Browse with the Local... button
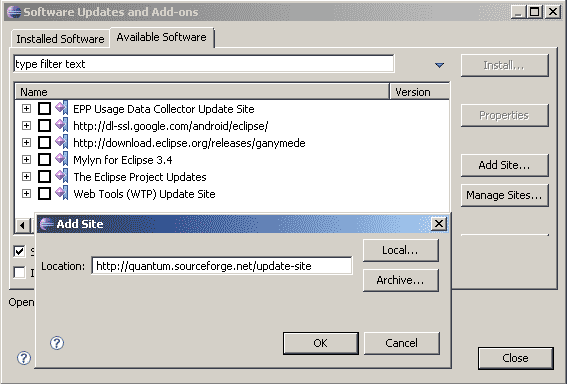Image resolution: width=567 pixels, height=384 pixels. [x=401, y=250]
